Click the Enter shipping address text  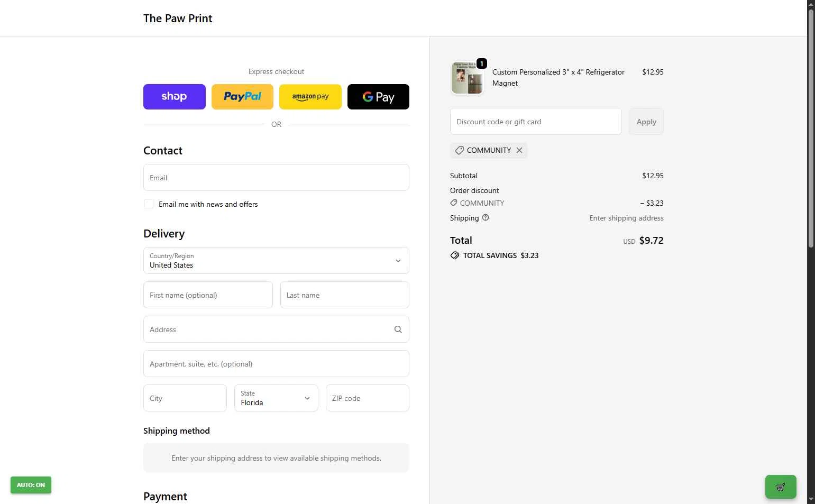pos(626,218)
